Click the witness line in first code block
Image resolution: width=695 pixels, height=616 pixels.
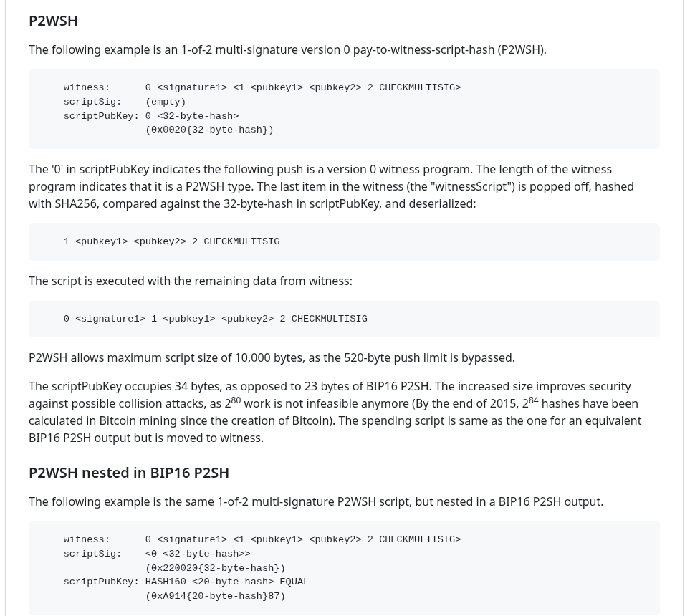262,87
